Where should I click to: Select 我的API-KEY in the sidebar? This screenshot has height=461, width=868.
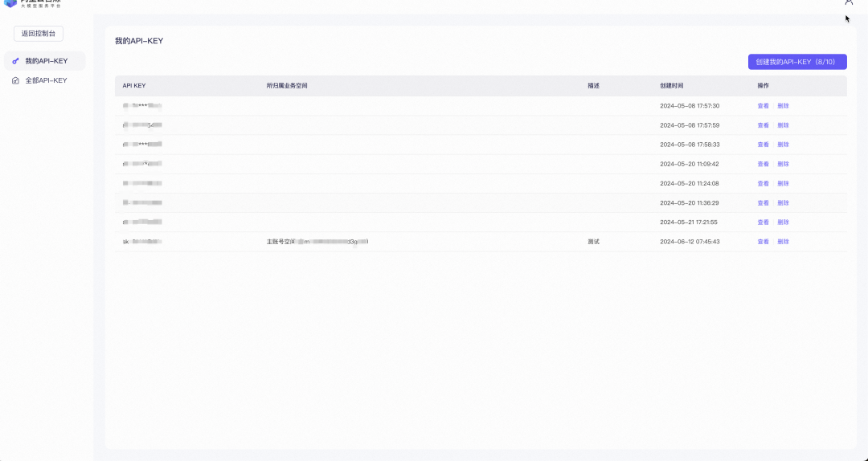(45, 61)
